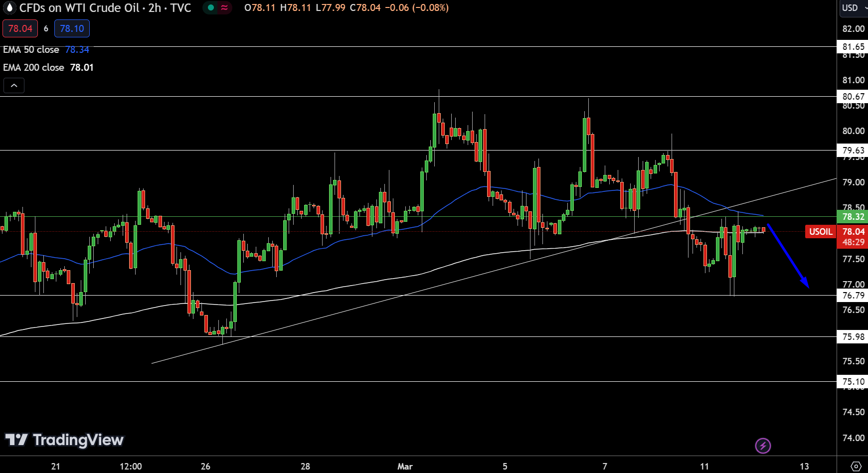Select the EMA 50 close indicator legend

click(31, 49)
